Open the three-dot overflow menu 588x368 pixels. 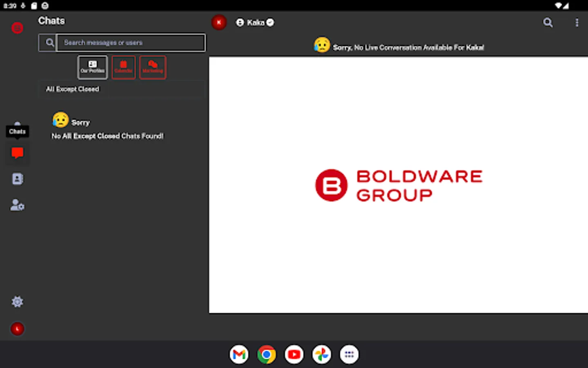pos(577,22)
